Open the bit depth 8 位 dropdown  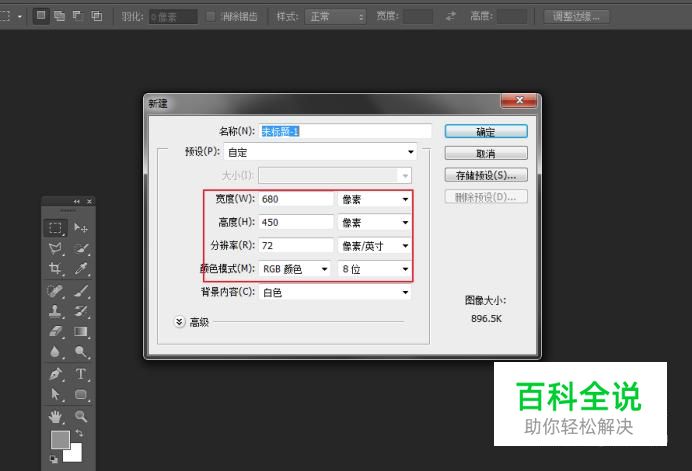coord(374,269)
